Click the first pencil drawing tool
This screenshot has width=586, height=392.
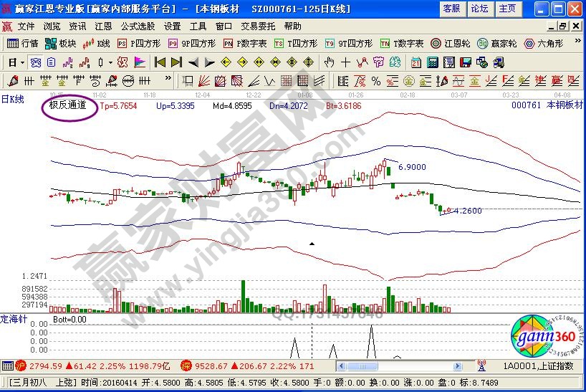coord(13,81)
